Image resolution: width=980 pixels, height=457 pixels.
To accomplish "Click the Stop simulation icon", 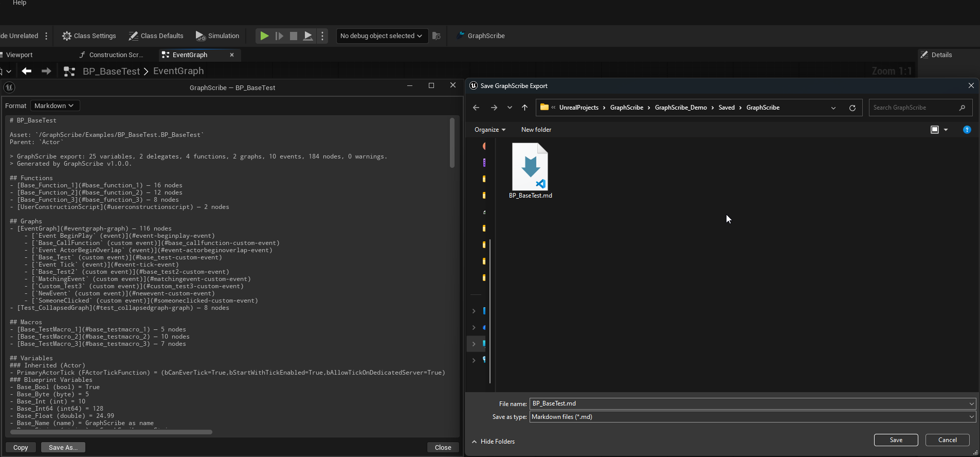I will 294,36.
